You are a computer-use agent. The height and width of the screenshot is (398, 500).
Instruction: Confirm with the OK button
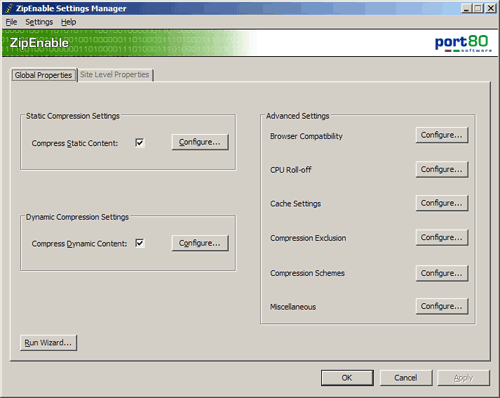click(x=347, y=378)
